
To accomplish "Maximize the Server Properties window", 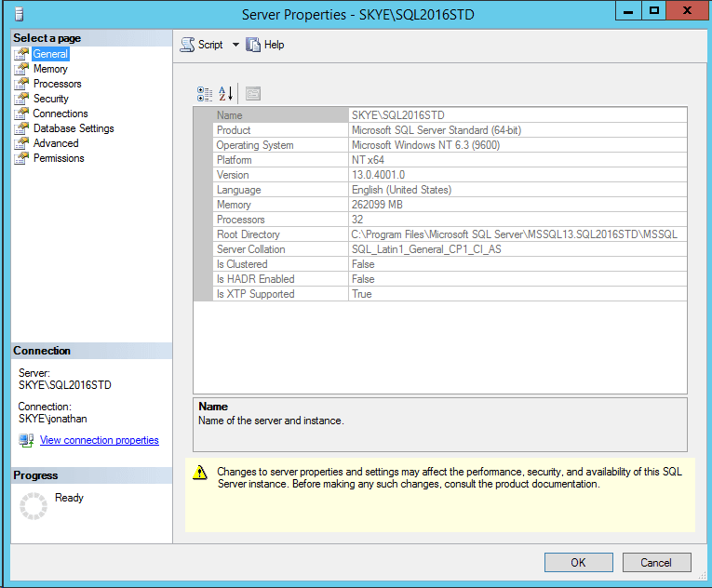I will click(654, 10).
